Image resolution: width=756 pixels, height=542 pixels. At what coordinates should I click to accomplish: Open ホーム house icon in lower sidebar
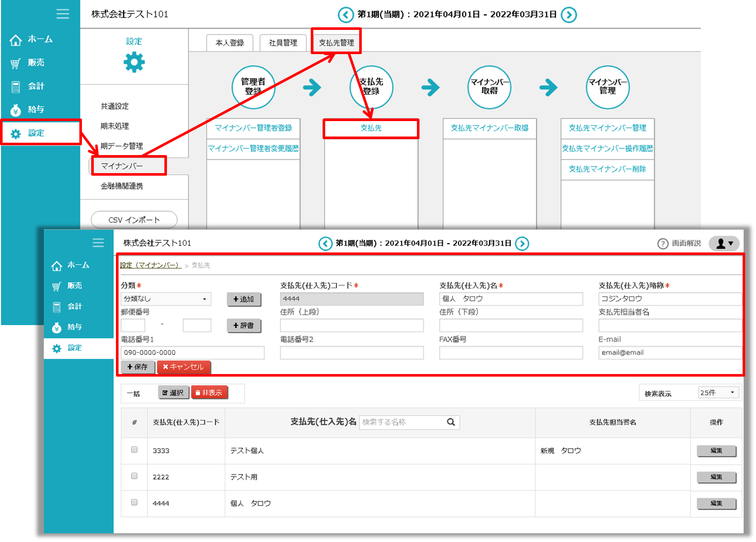(57, 265)
